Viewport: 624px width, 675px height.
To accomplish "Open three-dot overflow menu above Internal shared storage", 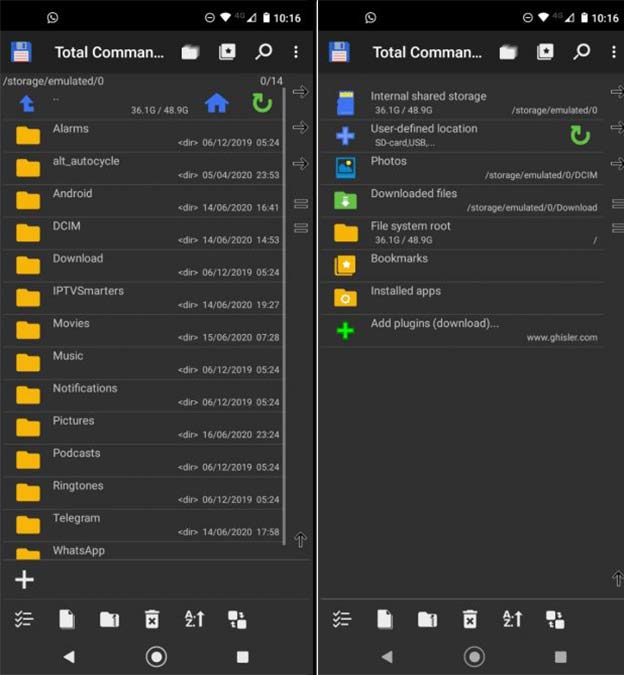I will coord(612,52).
